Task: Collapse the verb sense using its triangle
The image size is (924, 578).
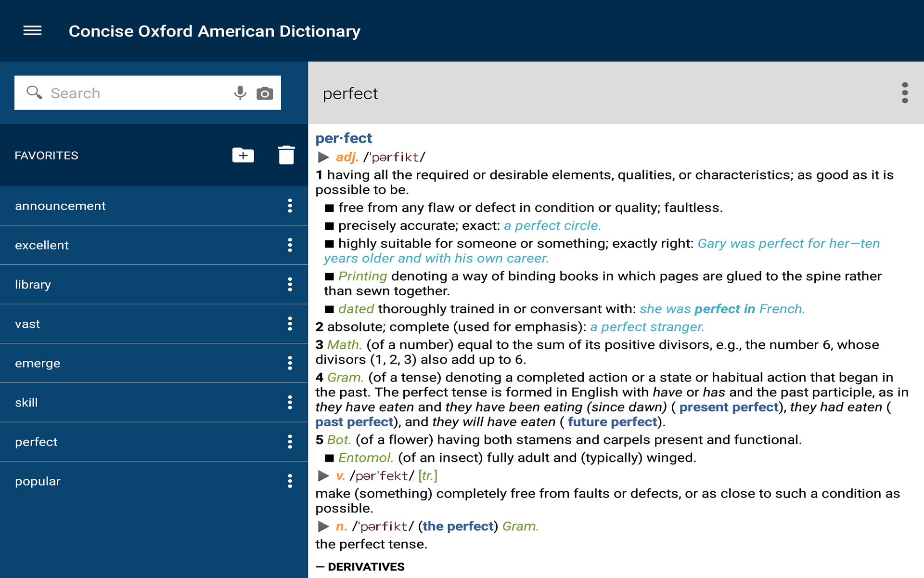Action: tap(323, 475)
